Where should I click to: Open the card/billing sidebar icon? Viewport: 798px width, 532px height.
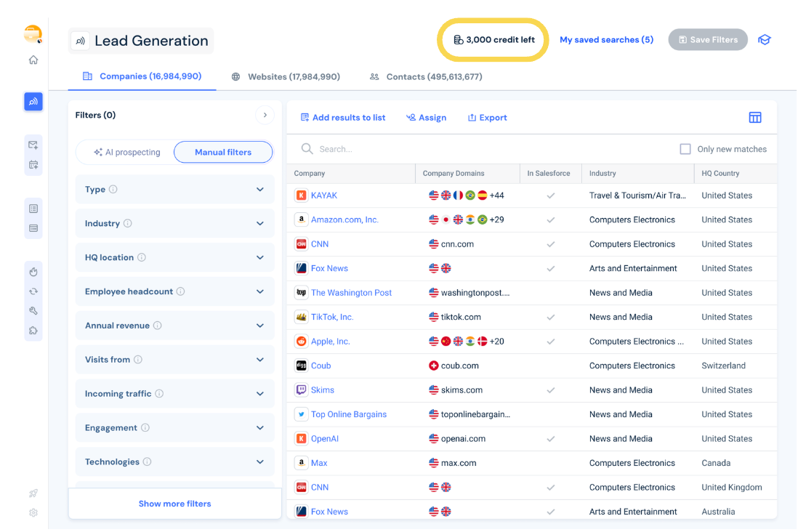(33, 228)
